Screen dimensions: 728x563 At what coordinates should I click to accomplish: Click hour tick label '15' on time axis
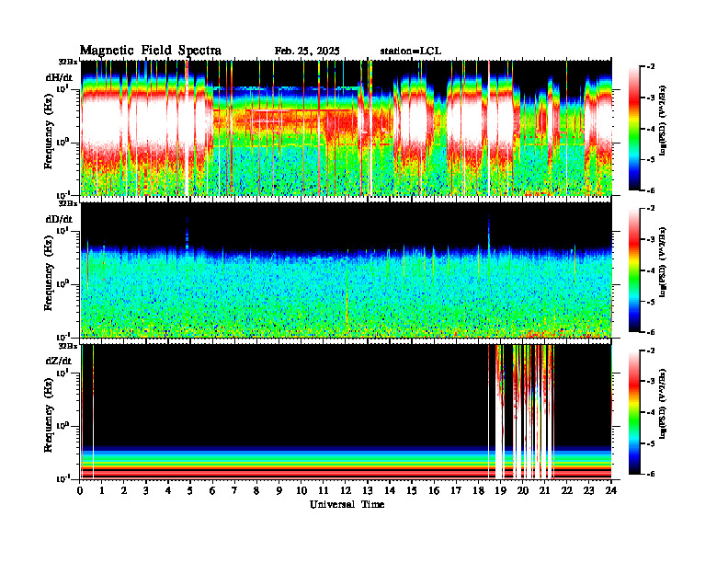click(412, 490)
